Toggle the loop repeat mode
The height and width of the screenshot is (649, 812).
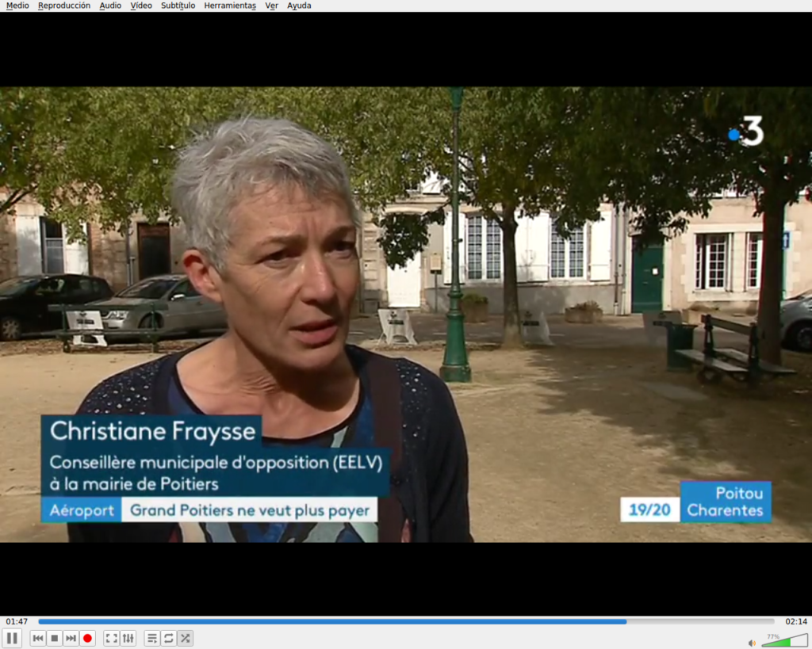click(x=169, y=638)
